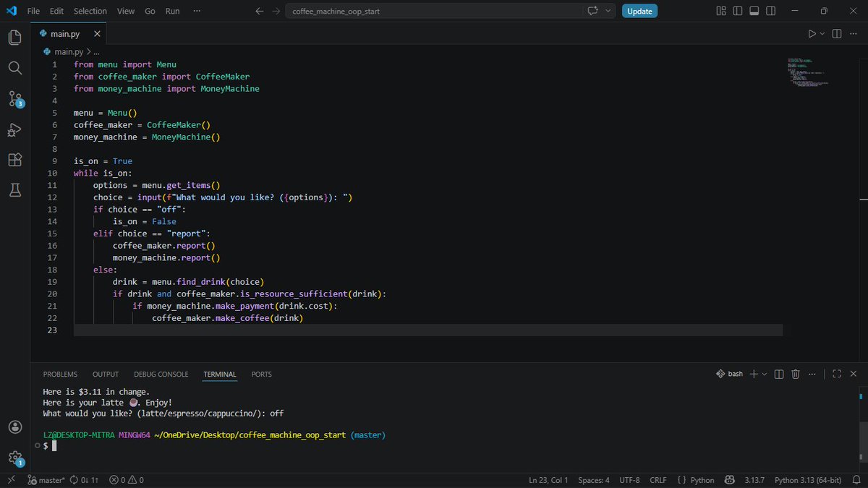This screenshot has height=488, width=868.
Task: Go back with the left arrow
Action: [x=260, y=11]
